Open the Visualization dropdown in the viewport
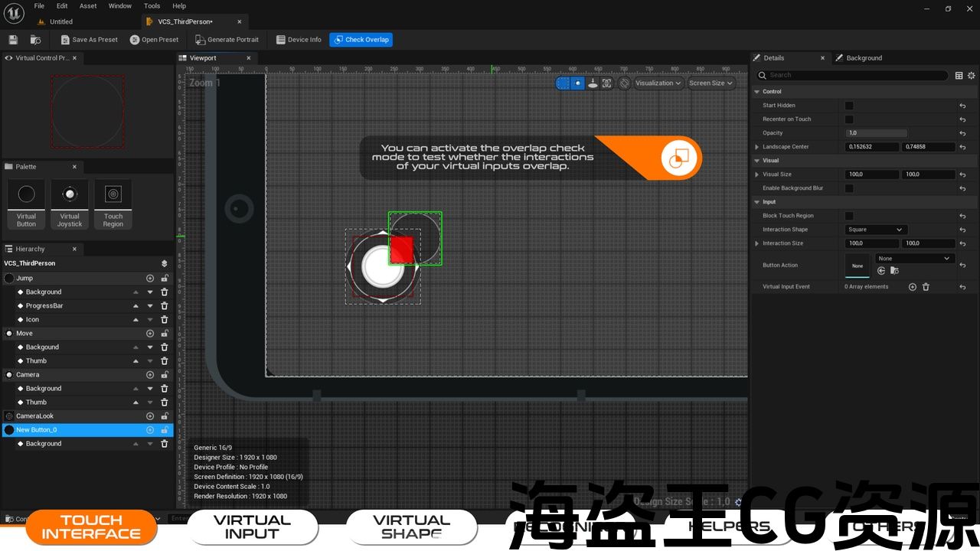 click(x=658, y=83)
